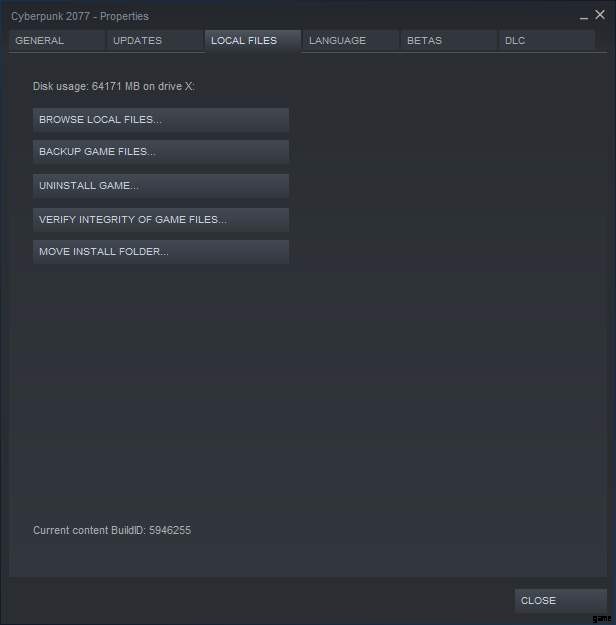616x625 pixels.
Task: Click the watermark in bottom-right corner
Action: (600, 619)
